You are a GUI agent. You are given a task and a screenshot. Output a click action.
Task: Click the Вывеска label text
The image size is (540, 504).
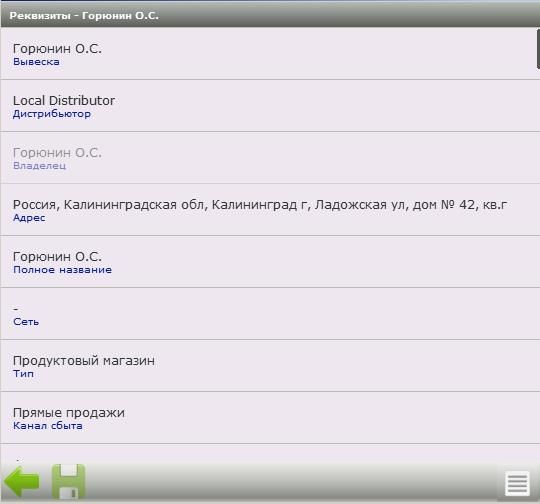[x=36, y=62]
